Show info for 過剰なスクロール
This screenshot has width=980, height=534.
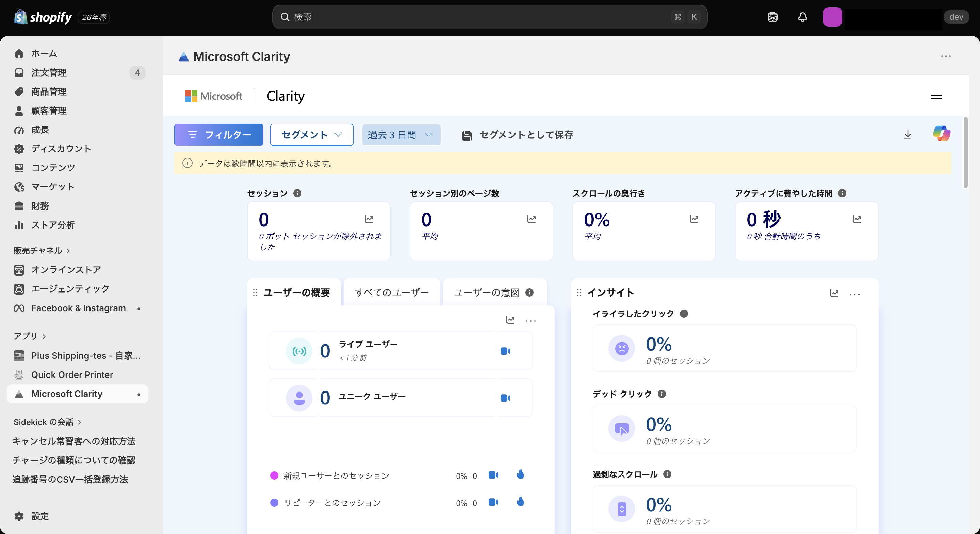pyautogui.click(x=667, y=474)
